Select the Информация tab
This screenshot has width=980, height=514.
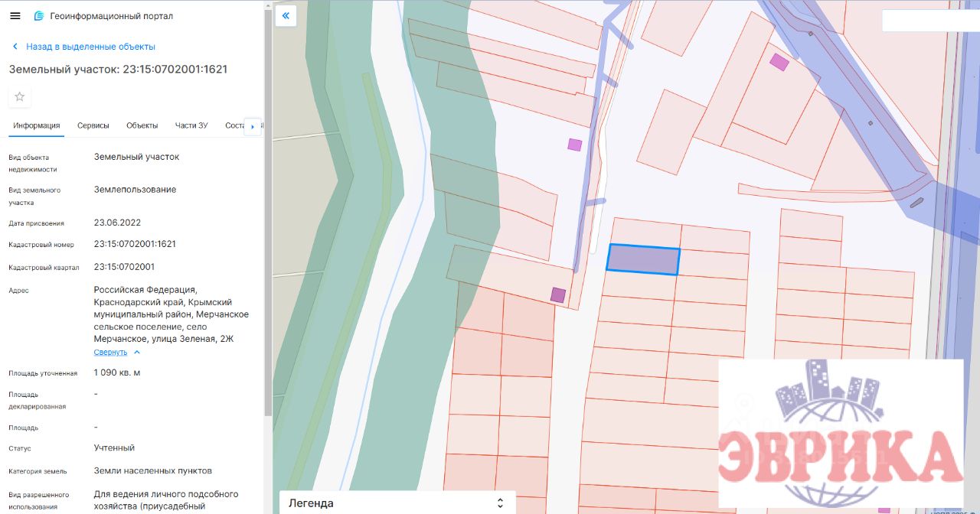[36, 125]
